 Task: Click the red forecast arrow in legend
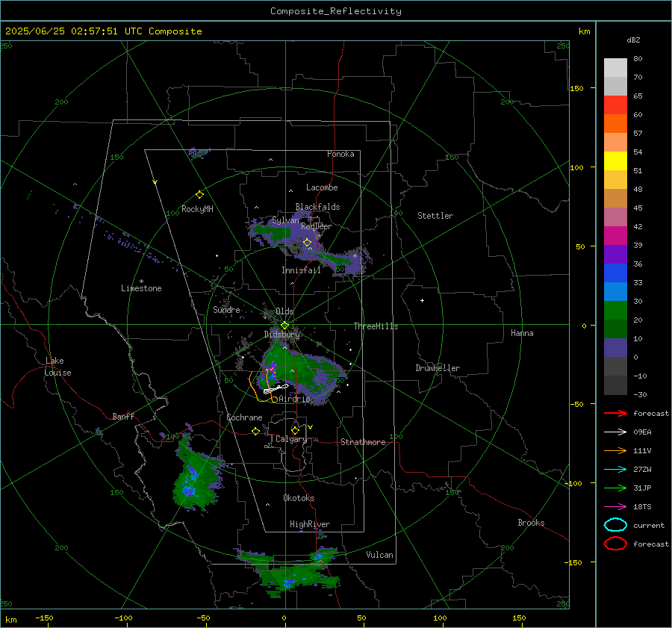(615, 413)
